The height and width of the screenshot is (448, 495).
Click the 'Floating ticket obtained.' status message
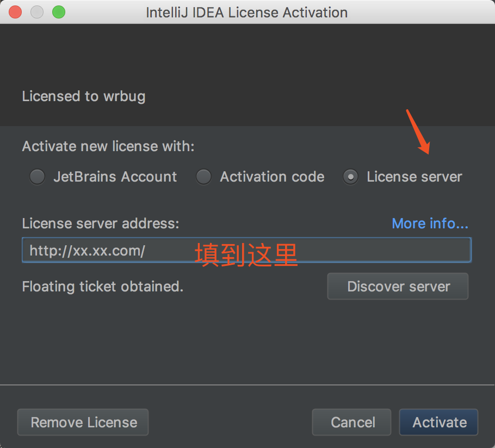(103, 287)
